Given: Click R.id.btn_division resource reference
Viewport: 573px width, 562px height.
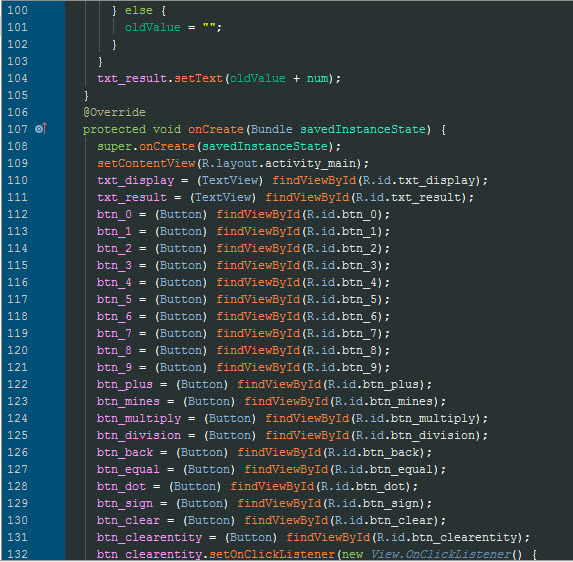Looking at the screenshot, I should click(x=415, y=435).
